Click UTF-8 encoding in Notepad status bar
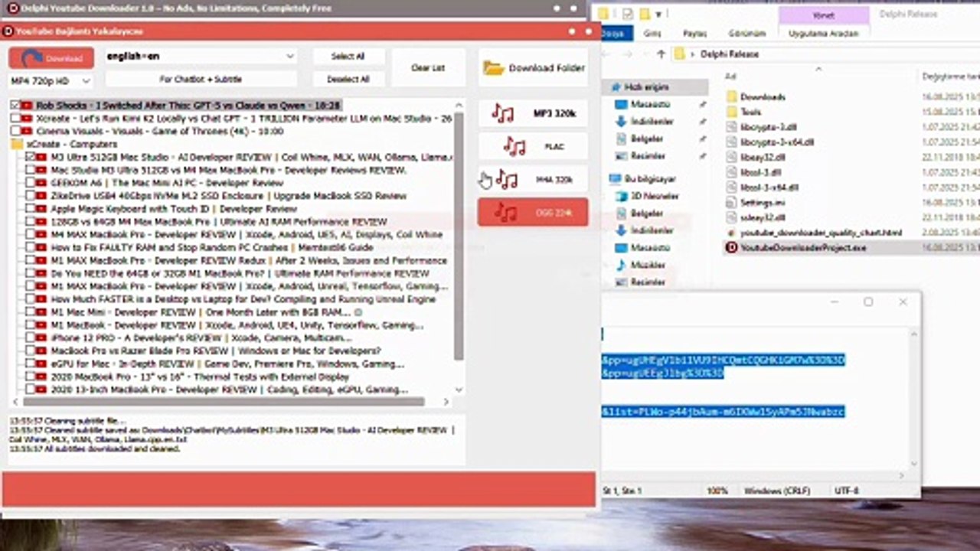Image resolution: width=980 pixels, height=551 pixels. tap(847, 491)
